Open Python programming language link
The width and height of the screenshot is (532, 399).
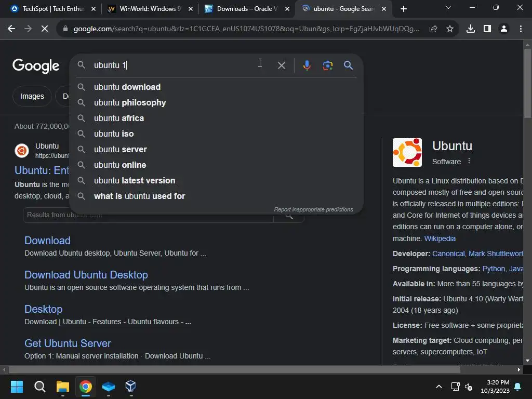494,269
